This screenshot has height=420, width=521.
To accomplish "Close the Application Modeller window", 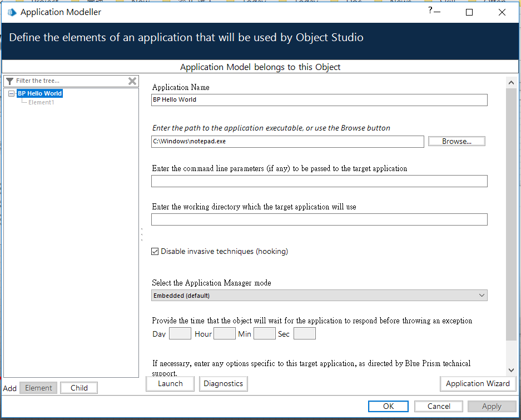I will click(502, 12).
